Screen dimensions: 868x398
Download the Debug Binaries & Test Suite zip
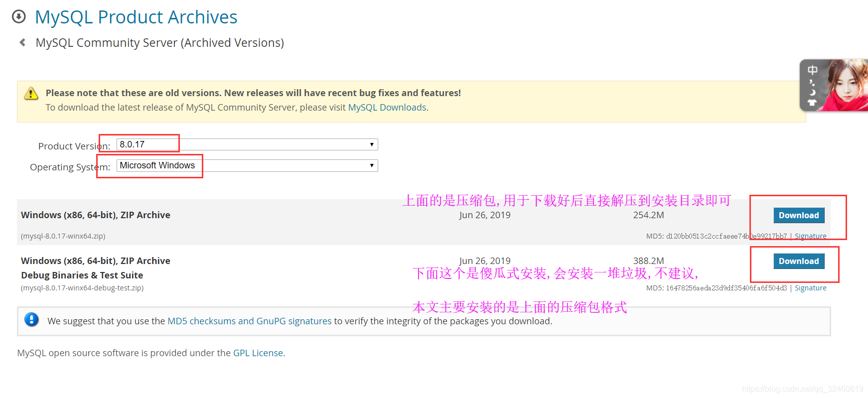(799, 261)
